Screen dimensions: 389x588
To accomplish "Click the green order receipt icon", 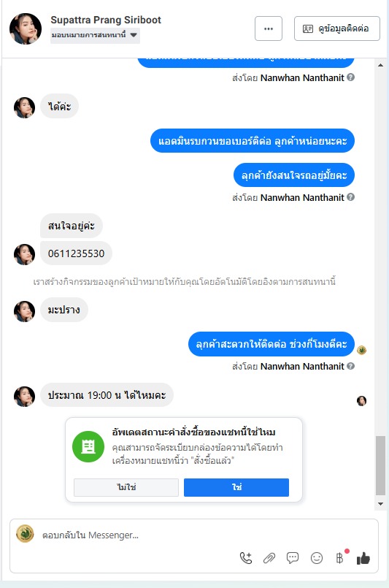I will pos(88,446).
